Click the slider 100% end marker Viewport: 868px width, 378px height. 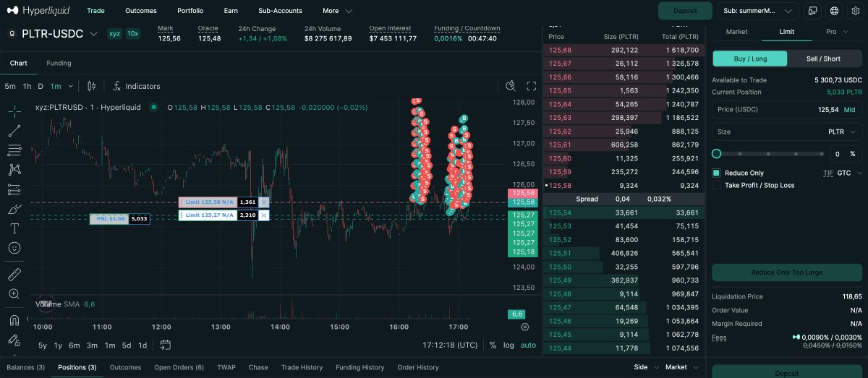pyautogui.click(x=821, y=154)
